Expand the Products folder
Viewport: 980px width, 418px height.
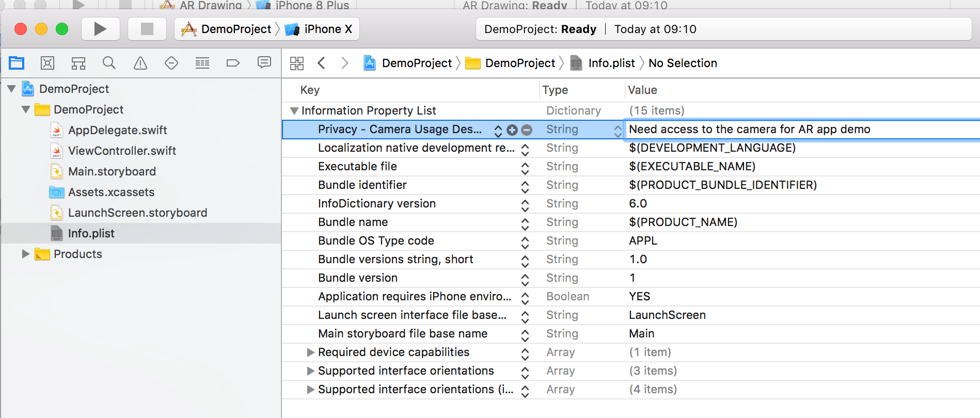(x=25, y=254)
